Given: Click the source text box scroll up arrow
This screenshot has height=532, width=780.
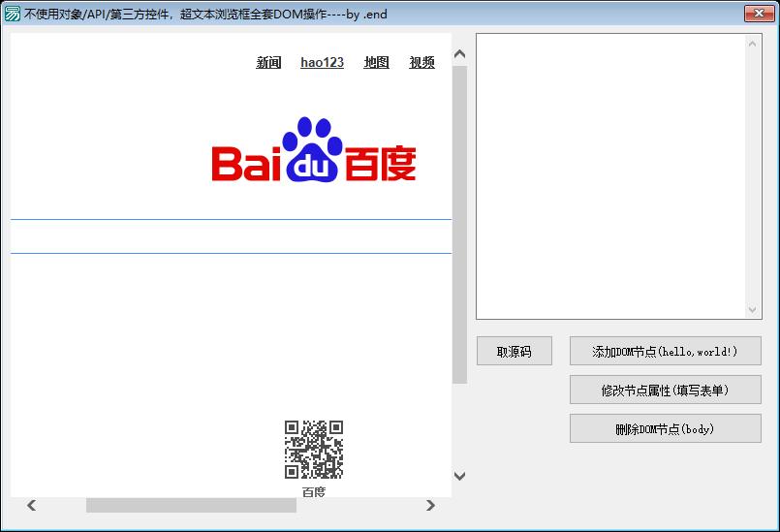Looking at the screenshot, I should click(x=752, y=44).
